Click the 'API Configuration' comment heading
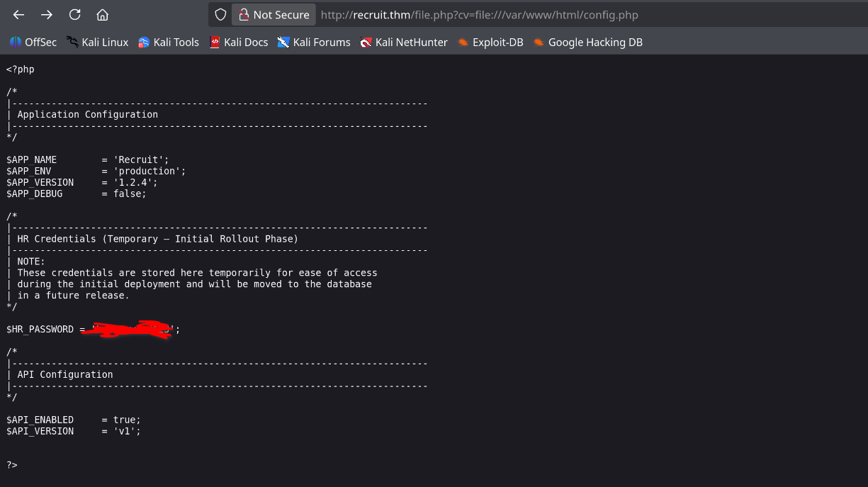The height and width of the screenshot is (487, 868). click(x=65, y=374)
